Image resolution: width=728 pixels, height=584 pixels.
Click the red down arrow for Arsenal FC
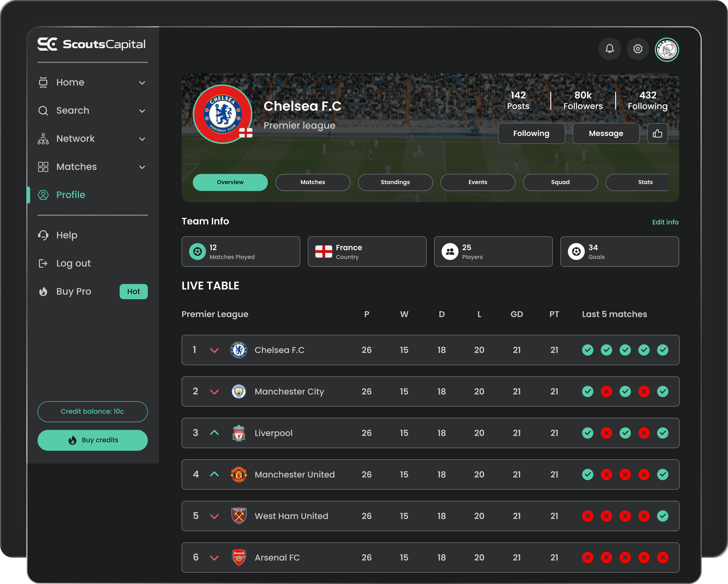pos(214,558)
